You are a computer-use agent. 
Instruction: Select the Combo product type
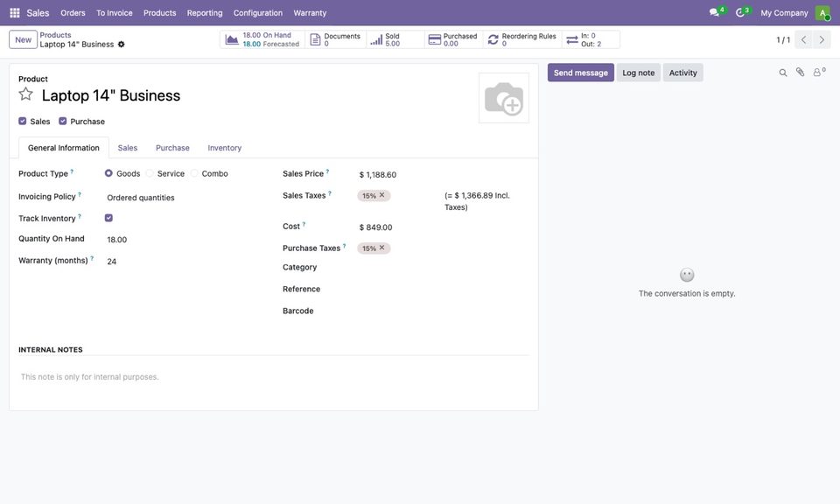coord(194,173)
